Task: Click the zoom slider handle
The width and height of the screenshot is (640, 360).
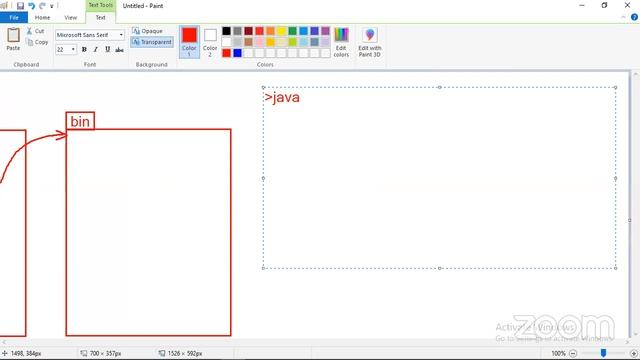Action: coord(603,353)
